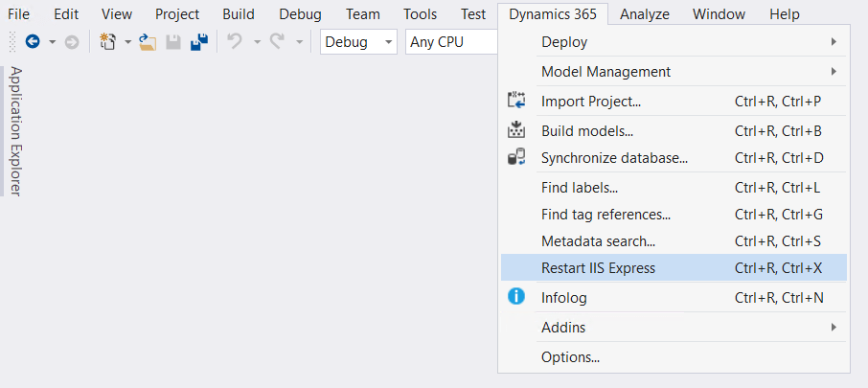Click the Build models icon

coord(516,130)
